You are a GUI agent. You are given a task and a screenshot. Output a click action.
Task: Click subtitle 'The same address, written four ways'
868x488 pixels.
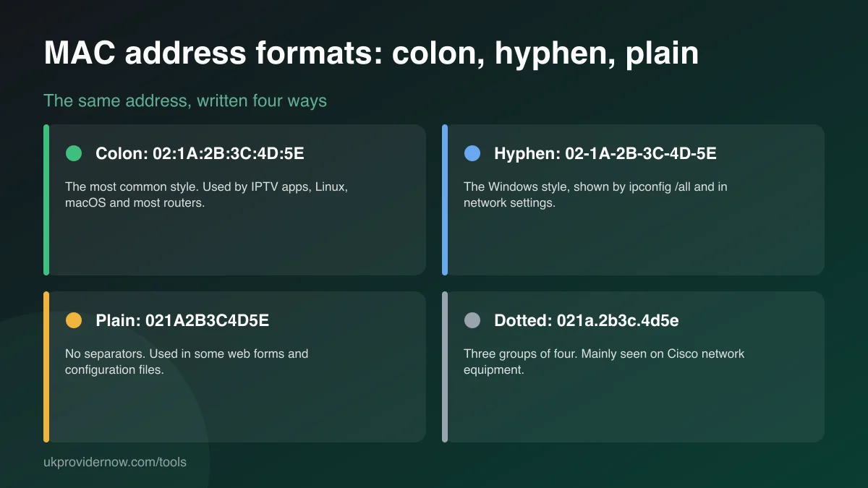185,100
